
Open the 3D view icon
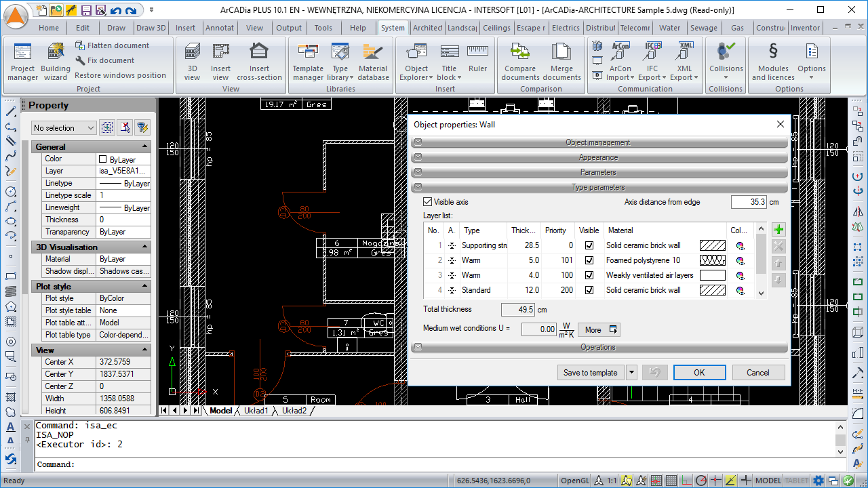tap(193, 60)
